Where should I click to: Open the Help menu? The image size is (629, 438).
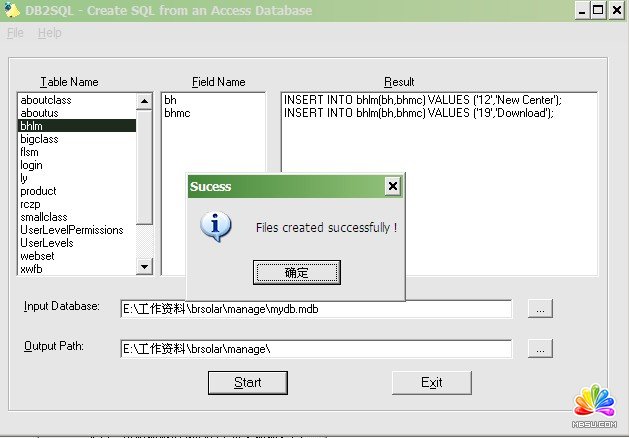[49, 33]
